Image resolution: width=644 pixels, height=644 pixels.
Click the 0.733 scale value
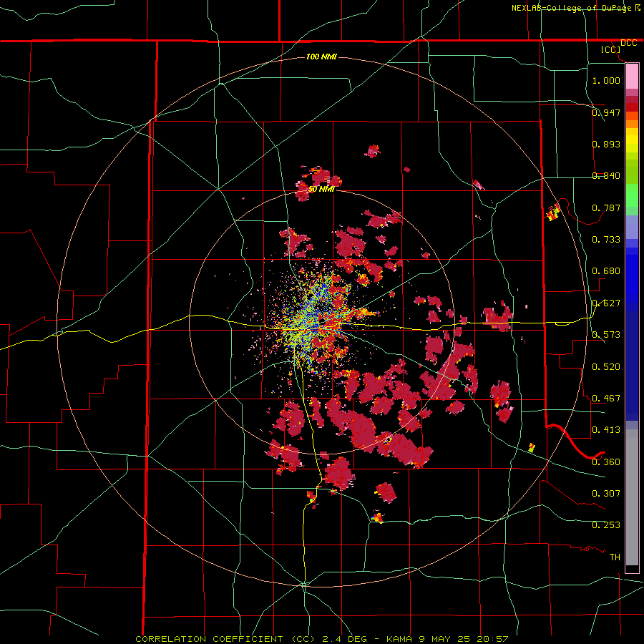click(606, 240)
